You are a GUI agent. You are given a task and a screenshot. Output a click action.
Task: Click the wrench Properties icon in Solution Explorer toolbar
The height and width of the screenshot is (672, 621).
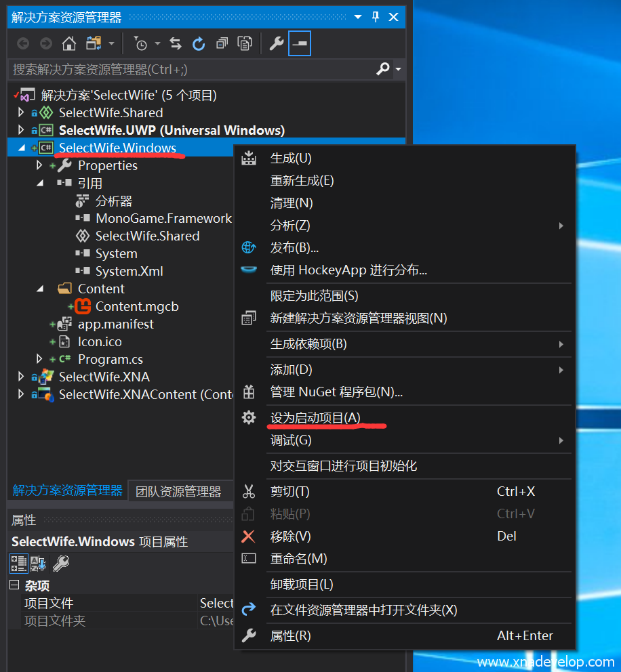[276, 44]
